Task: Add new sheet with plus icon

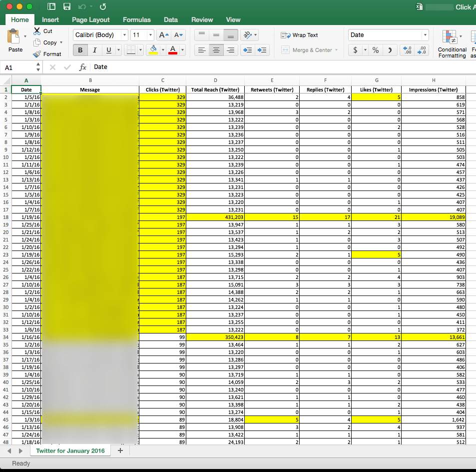Action: click(x=120, y=450)
